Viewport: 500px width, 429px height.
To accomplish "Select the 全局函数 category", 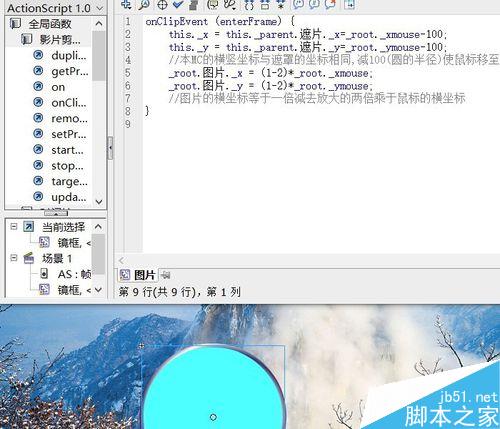I will pos(50,24).
